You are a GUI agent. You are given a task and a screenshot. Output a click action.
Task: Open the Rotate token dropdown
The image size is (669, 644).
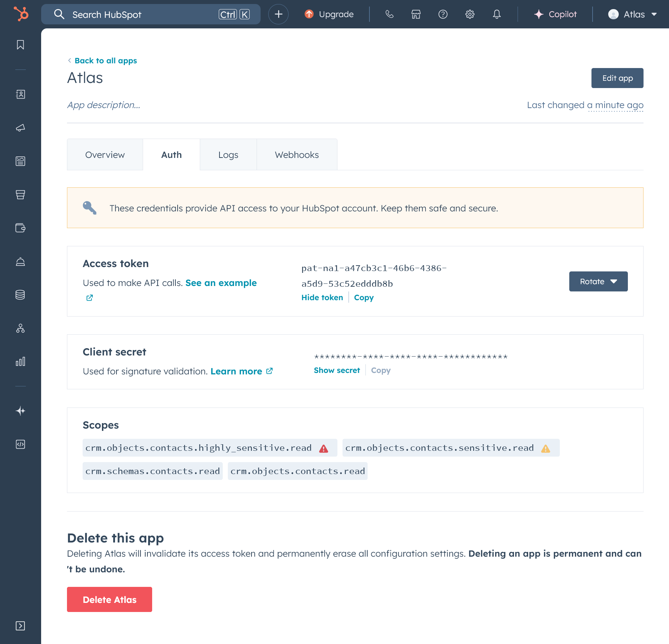(598, 281)
